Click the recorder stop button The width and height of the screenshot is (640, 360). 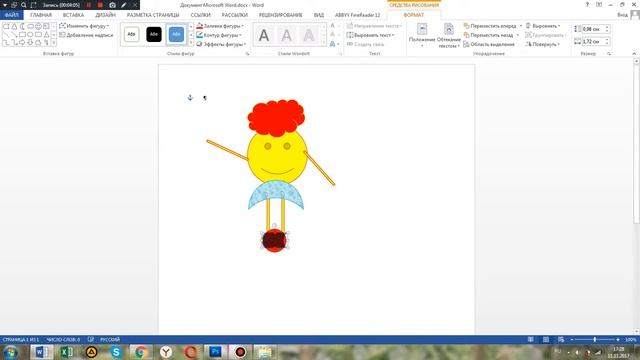pos(100,5)
